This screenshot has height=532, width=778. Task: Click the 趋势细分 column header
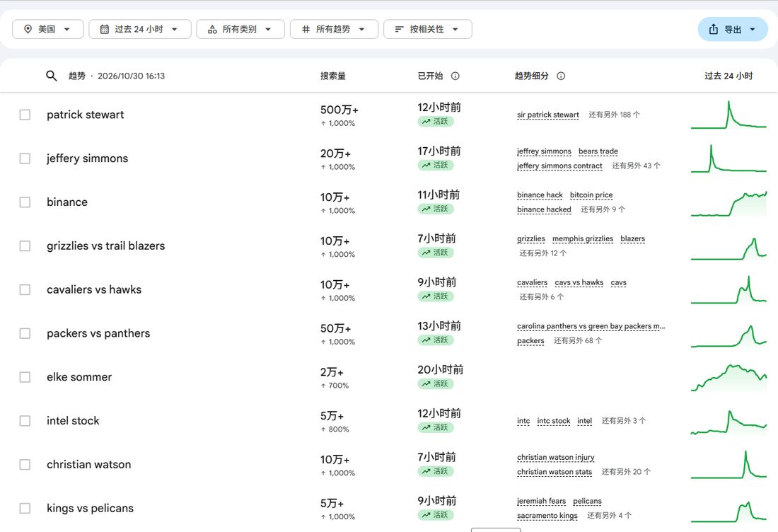pos(532,76)
